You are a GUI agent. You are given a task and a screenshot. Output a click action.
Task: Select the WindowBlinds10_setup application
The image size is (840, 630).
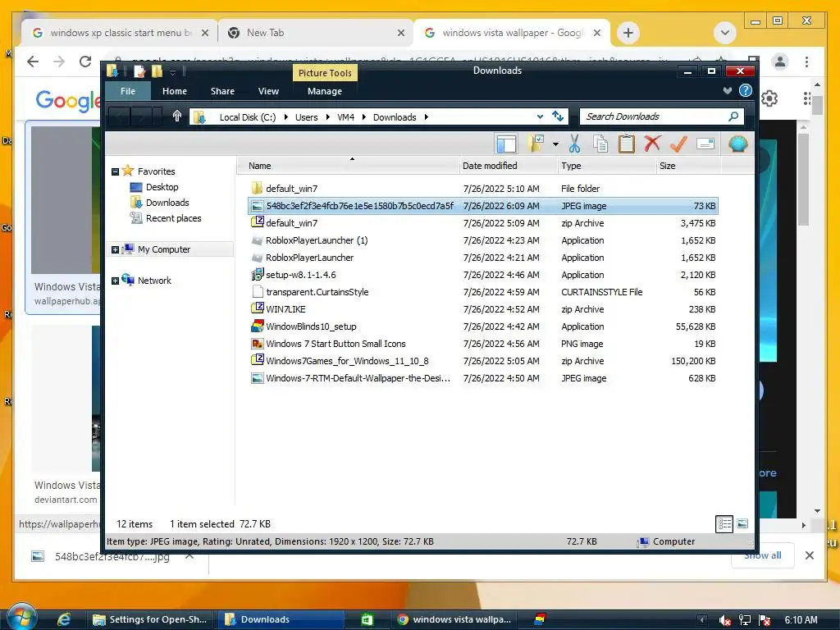(x=482, y=326)
